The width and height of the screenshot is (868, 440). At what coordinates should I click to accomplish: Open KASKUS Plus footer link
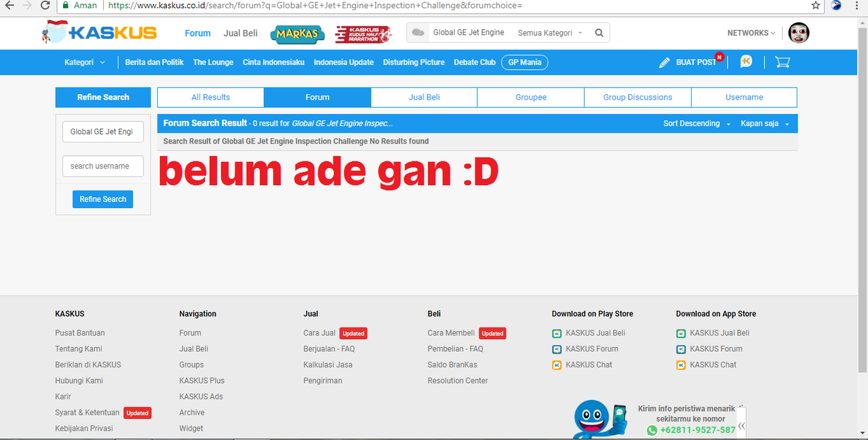click(202, 381)
